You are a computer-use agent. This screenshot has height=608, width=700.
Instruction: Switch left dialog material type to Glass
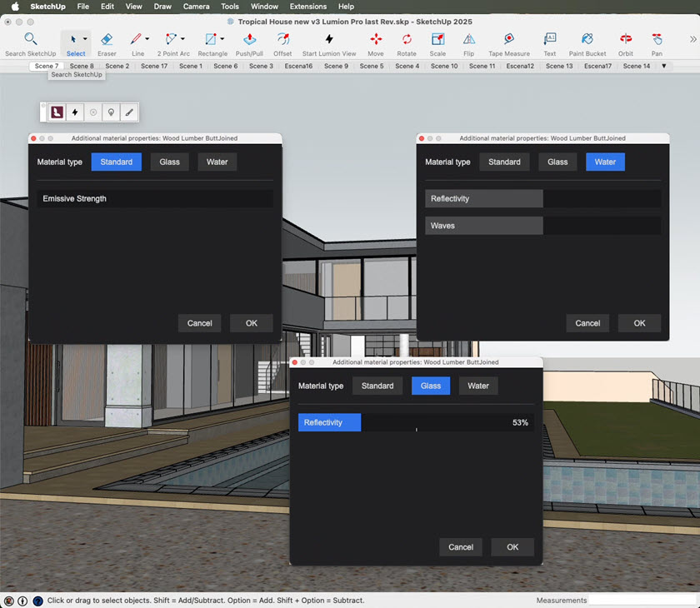(170, 162)
